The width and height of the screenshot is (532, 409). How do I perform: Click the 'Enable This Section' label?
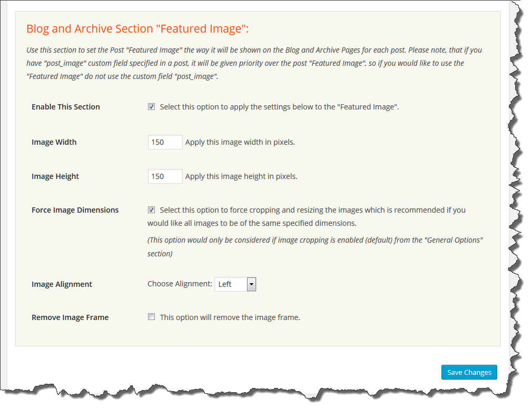pos(66,107)
